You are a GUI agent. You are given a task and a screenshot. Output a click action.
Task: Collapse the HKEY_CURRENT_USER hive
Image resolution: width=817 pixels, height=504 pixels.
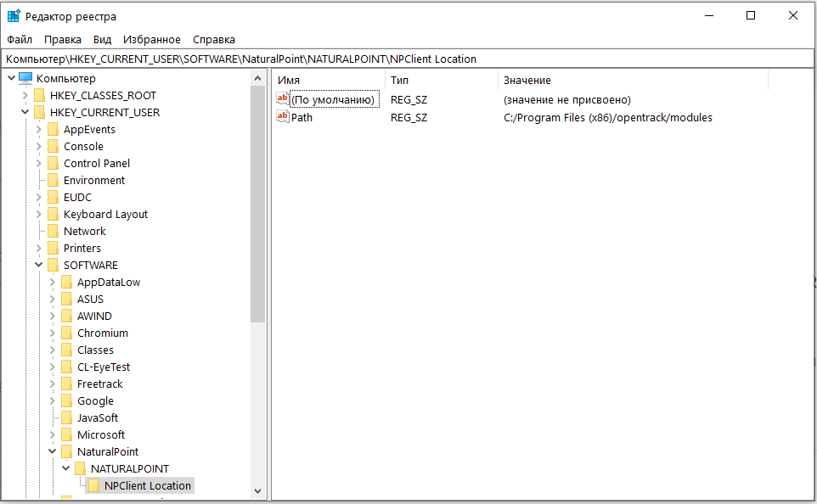tap(25, 112)
